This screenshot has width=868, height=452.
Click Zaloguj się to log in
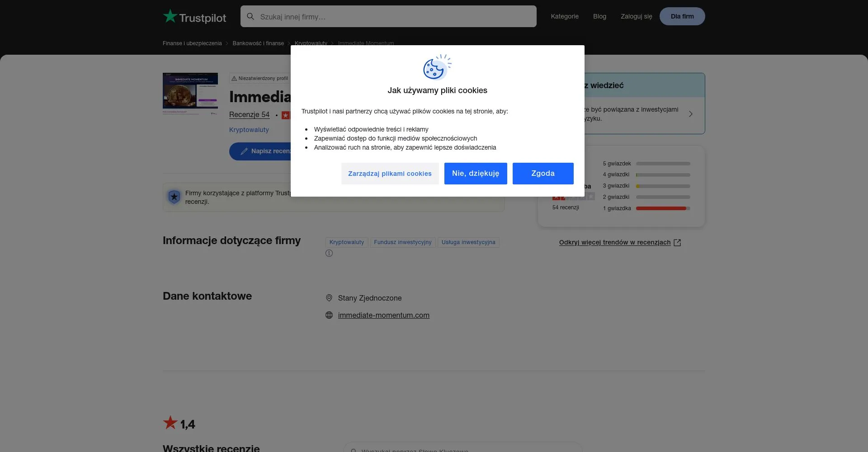(x=636, y=16)
